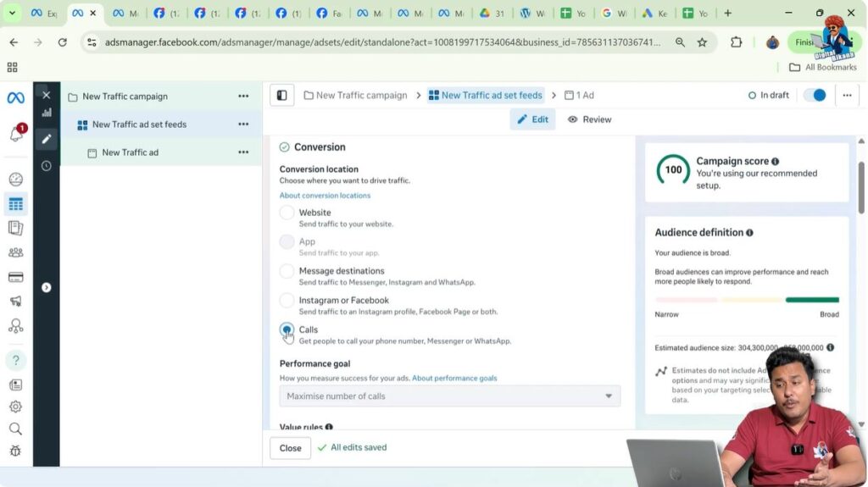Open options menu for New Traffic ad
868x487 pixels.
click(x=243, y=152)
